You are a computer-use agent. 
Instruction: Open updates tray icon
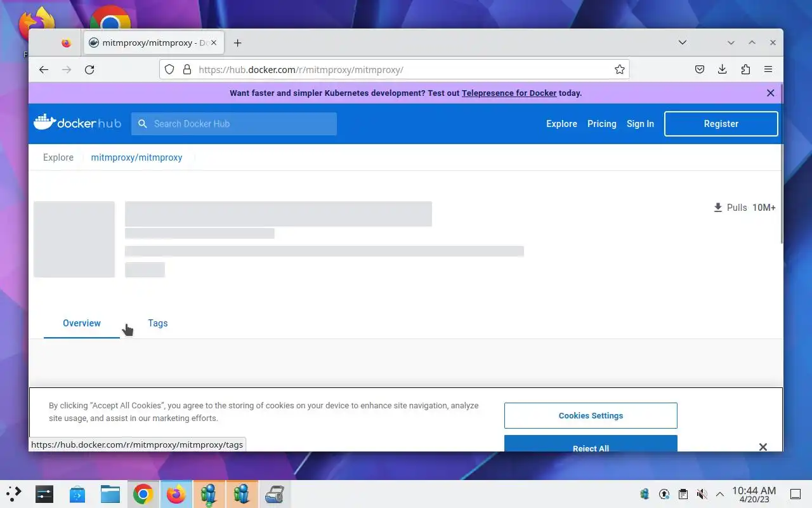pos(664,493)
